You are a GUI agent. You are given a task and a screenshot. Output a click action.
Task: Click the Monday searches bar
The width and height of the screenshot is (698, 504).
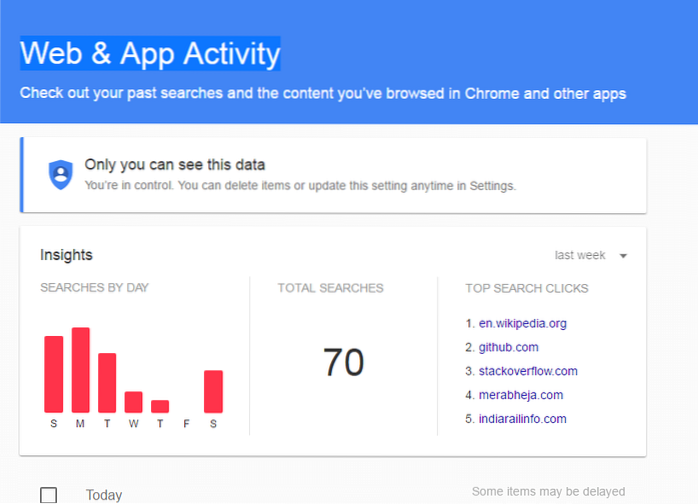[x=80, y=370]
